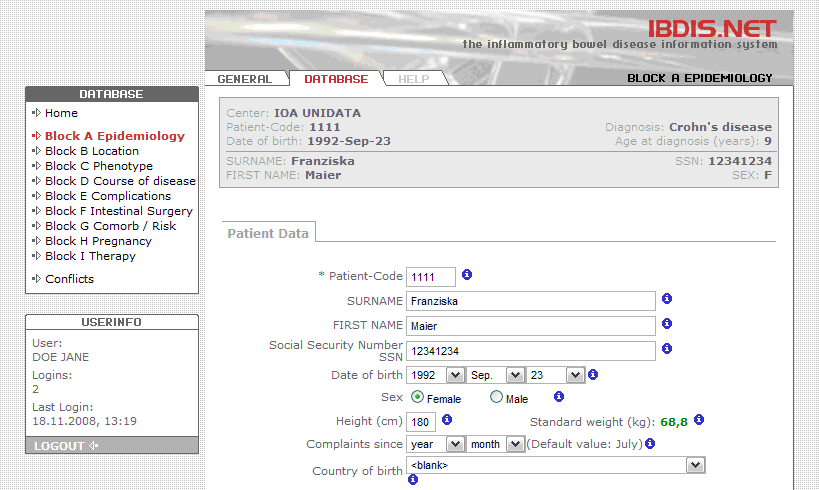The width and height of the screenshot is (819, 490).
Task: Click info icon below Country of birth dropdown
Action: [413, 479]
